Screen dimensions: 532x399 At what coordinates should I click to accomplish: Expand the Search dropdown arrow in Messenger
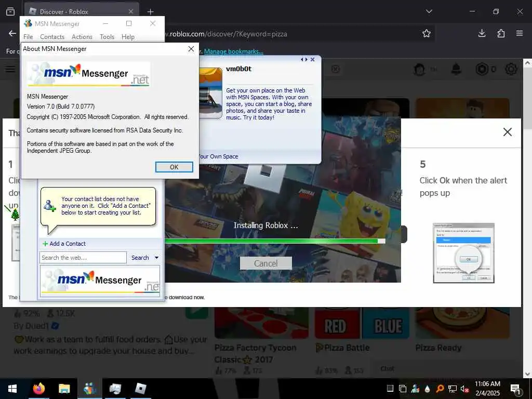[x=156, y=258]
